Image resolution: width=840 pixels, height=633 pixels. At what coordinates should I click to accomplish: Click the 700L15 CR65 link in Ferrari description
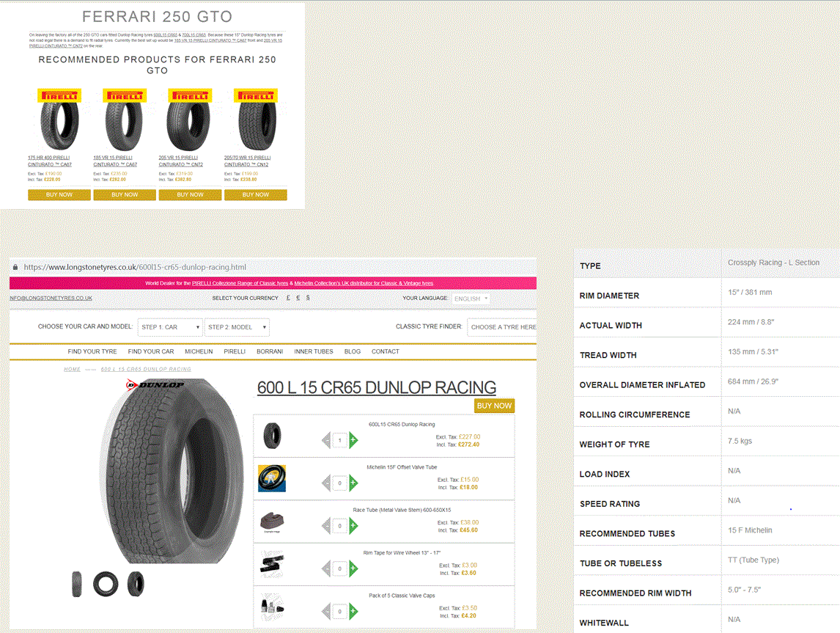pyautogui.click(x=194, y=34)
